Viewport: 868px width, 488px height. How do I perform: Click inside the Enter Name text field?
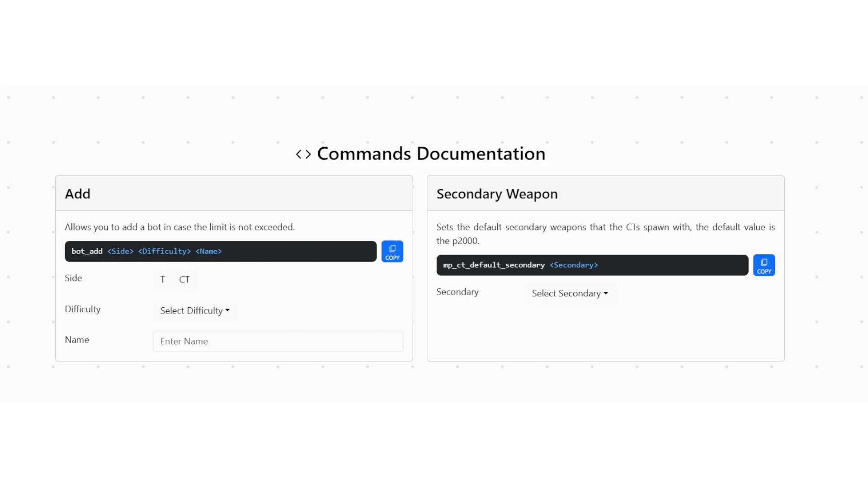pyautogui.click(x=278, y=341)
